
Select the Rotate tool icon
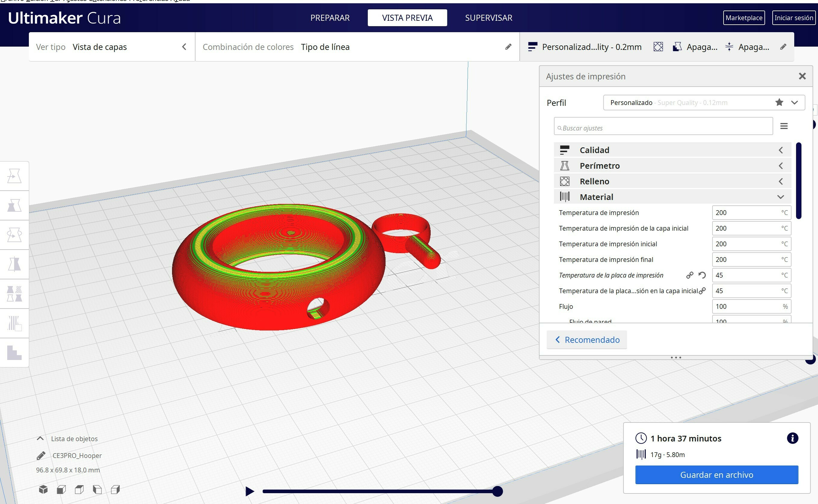tap(14, 235)
